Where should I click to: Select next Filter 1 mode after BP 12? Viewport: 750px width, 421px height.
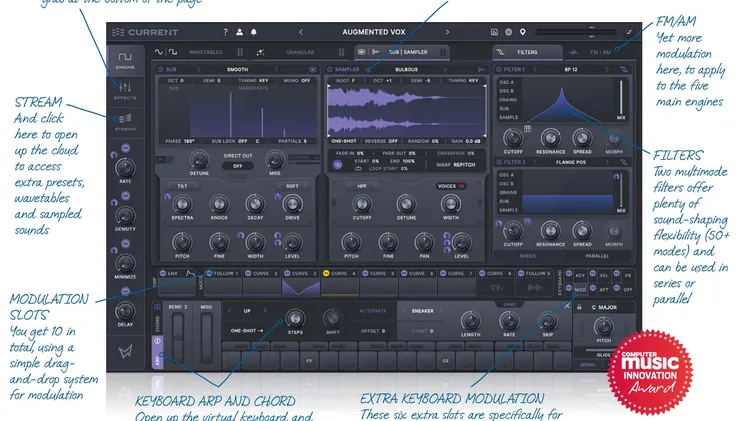pos(607,69)
